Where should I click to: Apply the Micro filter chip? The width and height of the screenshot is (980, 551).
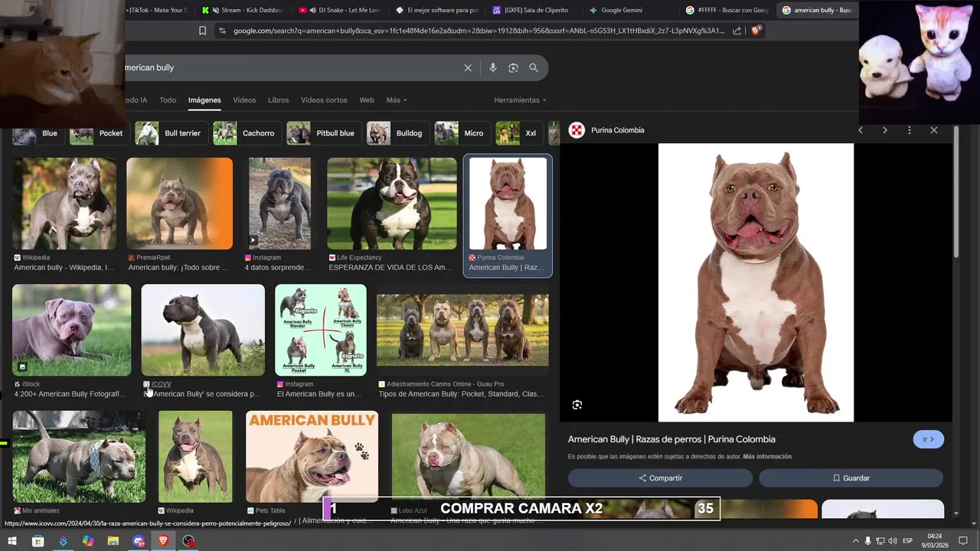point(462,133)
